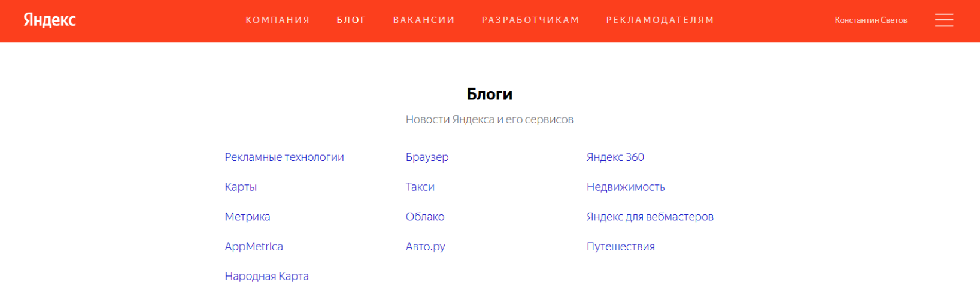Open the Рекламные технологии blog link
The height and width of the screenshot is (303, 980).
284,157
